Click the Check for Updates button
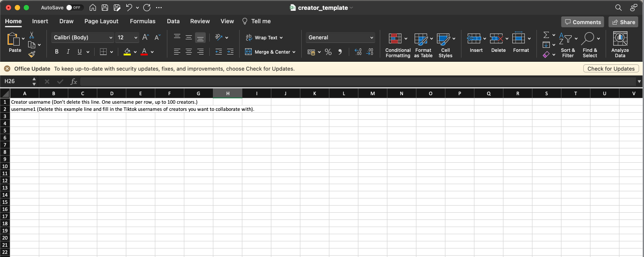Viewport: 644px width, 257px height. [x=611, y=69]
